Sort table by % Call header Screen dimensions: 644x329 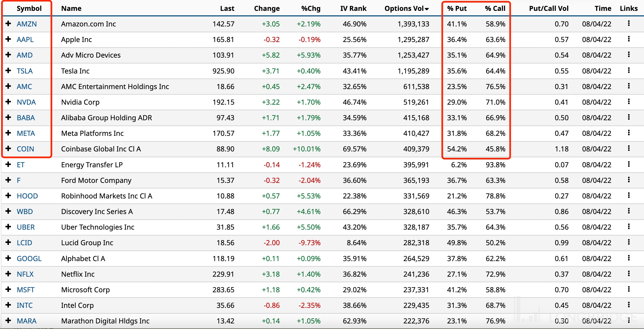click(495, 8)
